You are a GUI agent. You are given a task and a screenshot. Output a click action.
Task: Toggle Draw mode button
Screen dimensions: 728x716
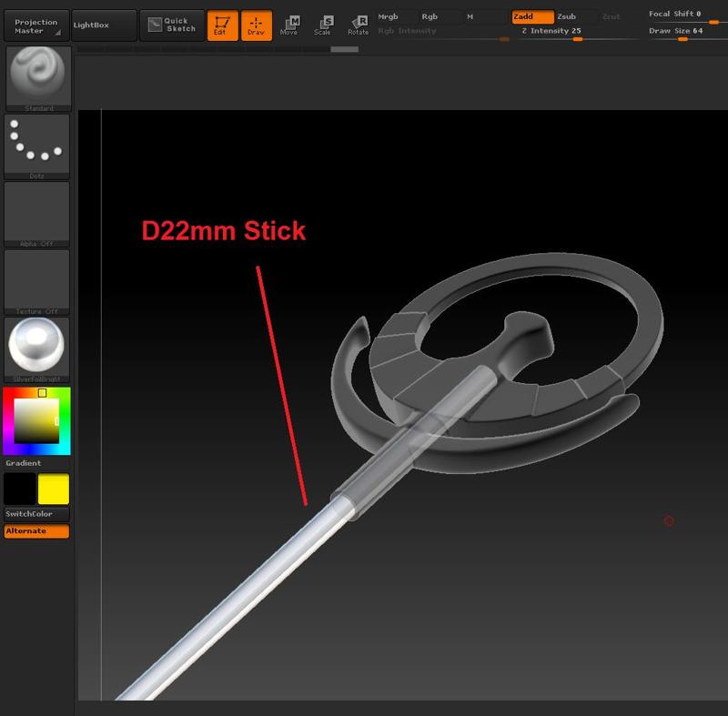257,26
